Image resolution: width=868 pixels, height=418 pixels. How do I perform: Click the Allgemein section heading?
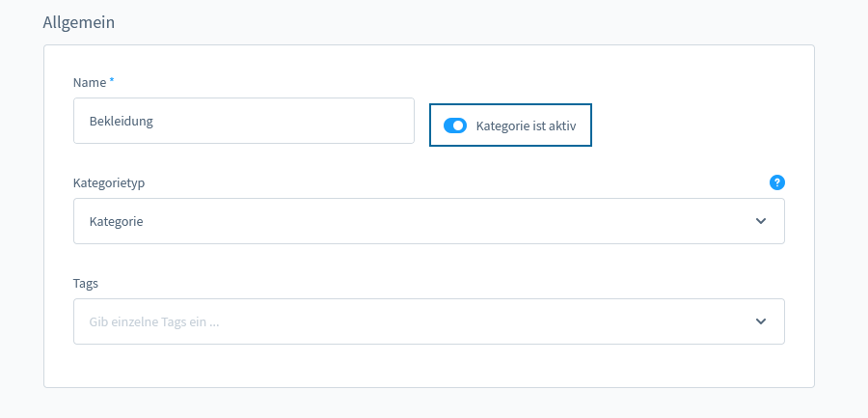point(79,23)
